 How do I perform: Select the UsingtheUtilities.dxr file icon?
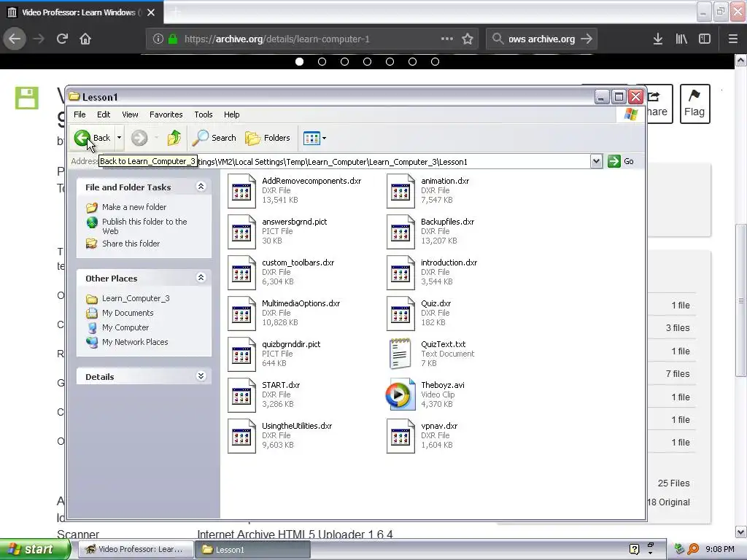[x=241, y=436]
